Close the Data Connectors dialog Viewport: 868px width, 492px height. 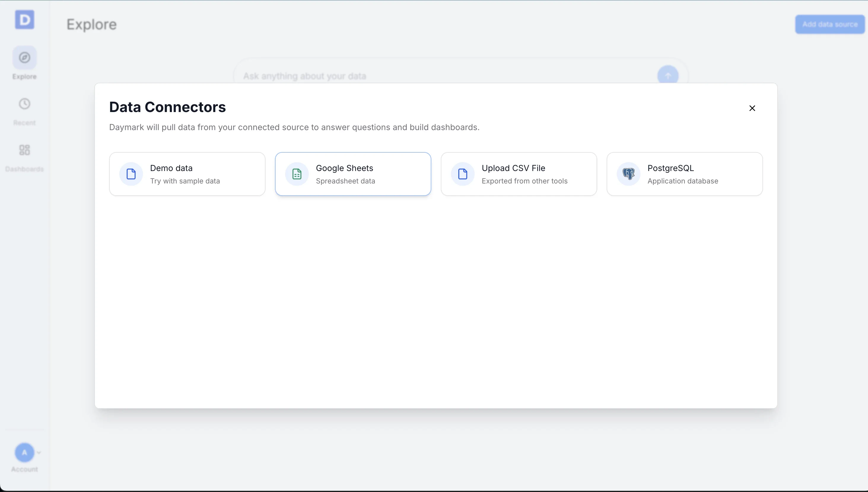point(752,108)
